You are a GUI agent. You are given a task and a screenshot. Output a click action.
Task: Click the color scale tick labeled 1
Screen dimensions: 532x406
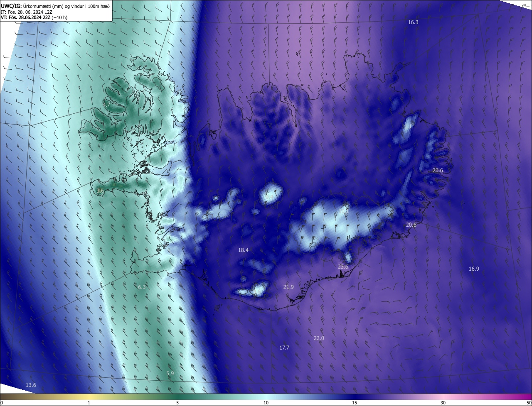point(89,403)
